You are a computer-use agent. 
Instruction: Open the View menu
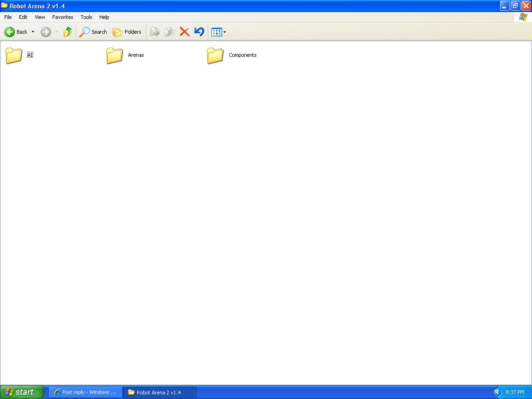tap(40, 17)
